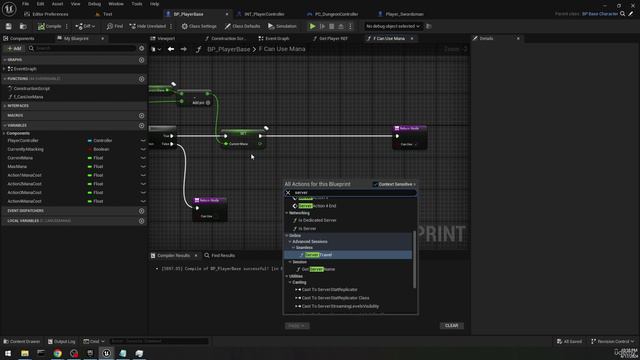Screen dimensions: 640x360
Task: Open Chrome from the Windows taskbar
Action: point(58,353)
